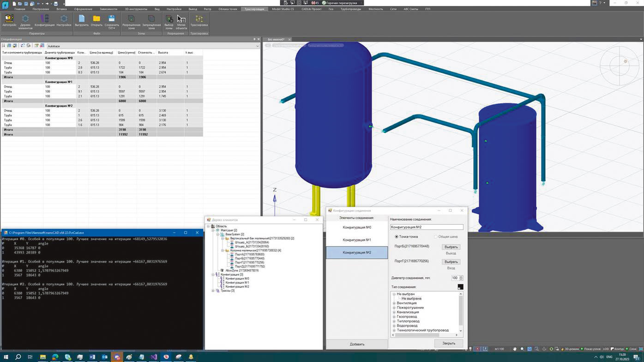Open the Сохранить TXT dropdown arrow

[x=114, y=28]
